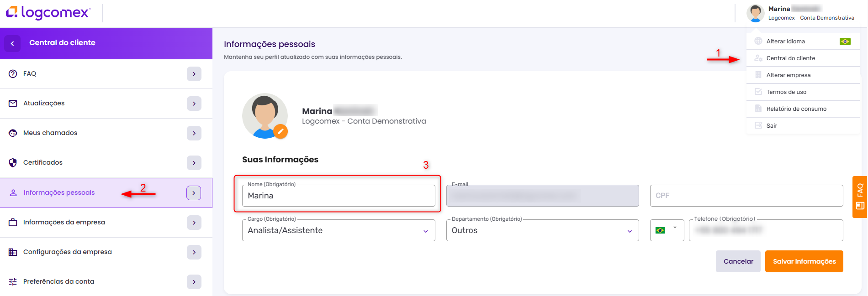868x296 pixels.
Task: Open the phone country flag selector
Action: 667,230
